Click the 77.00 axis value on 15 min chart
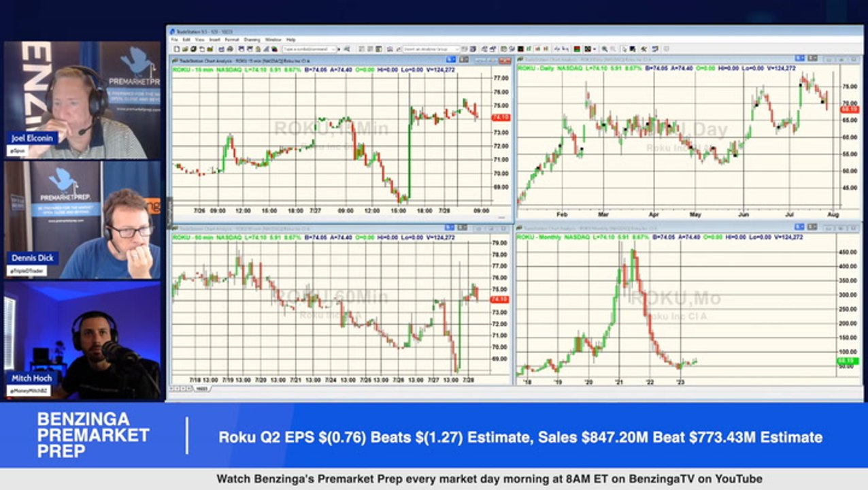Viewport: 868px width, 490px height. pyautogui.click(x=501, y=79)
